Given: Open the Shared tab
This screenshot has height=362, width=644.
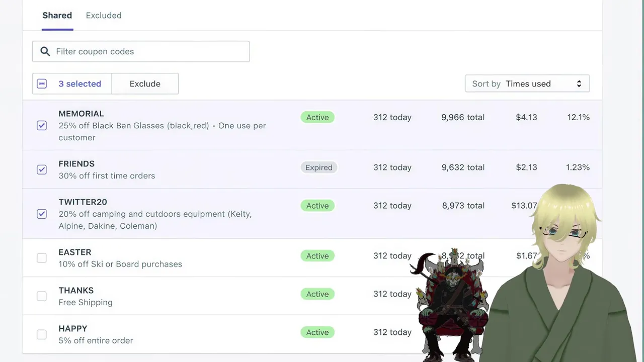Looking at the screenshot, I should pos(57,16).
